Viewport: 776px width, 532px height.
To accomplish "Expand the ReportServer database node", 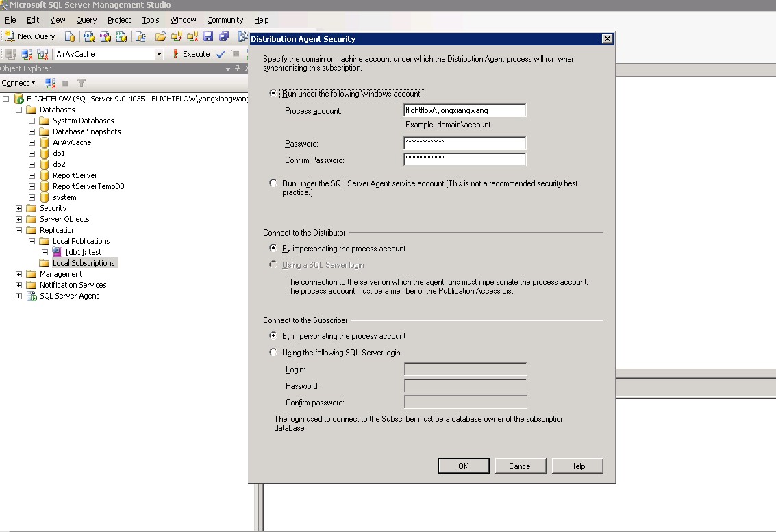I will coord(32,175).
